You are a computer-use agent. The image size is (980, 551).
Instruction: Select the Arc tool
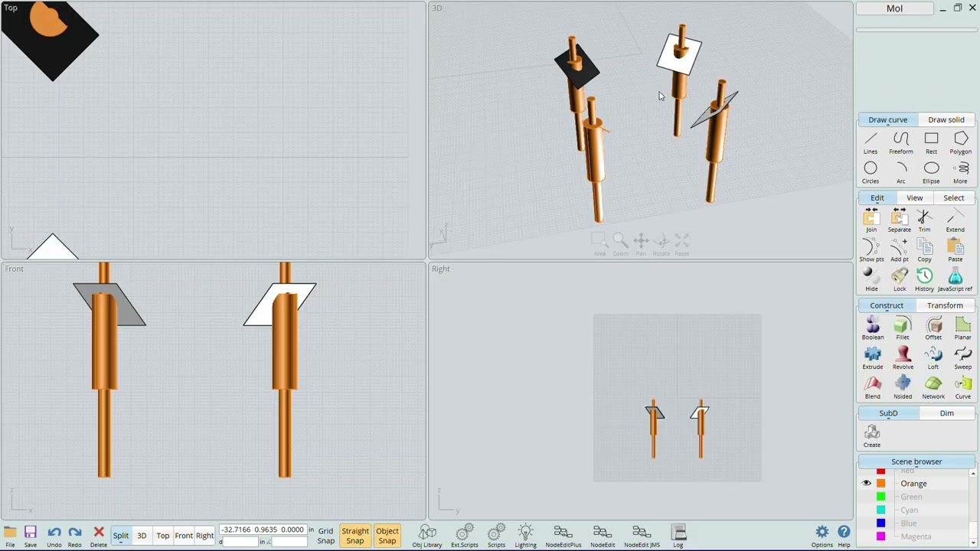901,173
